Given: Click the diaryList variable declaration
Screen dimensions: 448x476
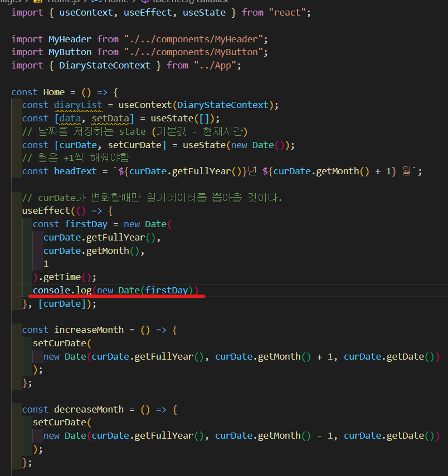Looking at the screenshot, I should point(78,105).
